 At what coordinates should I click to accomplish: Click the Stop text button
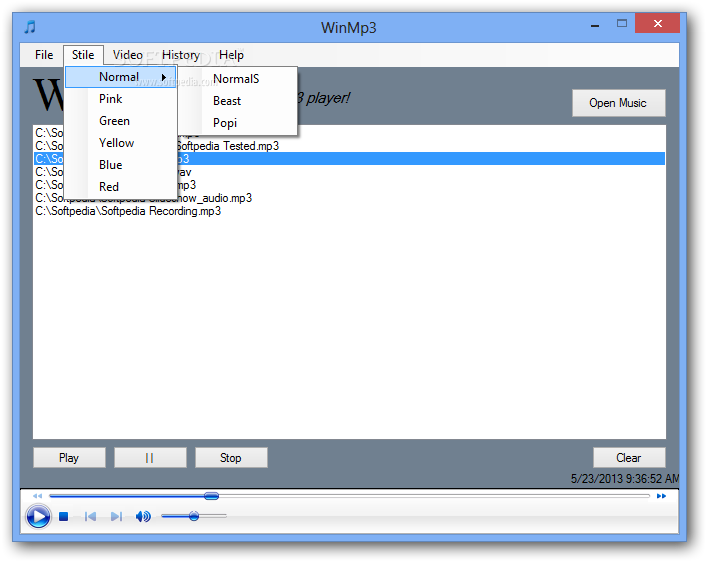(231, 458)
